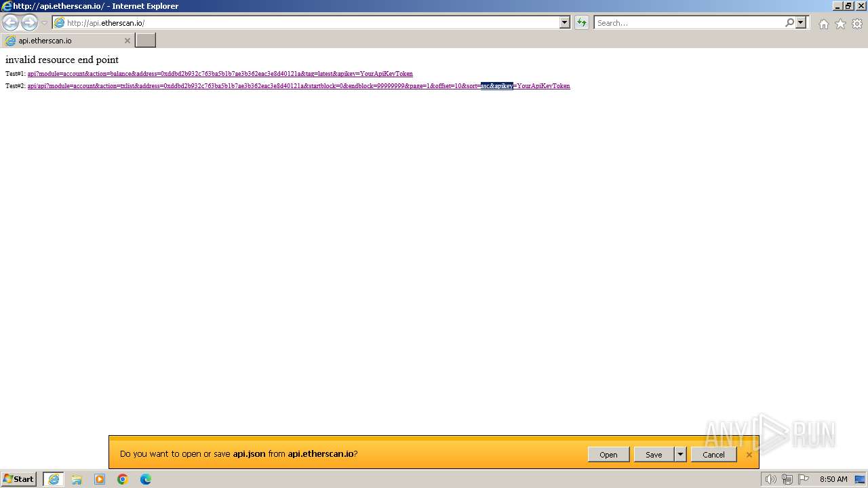Screen dimensions: 868x488
Task: Refresh the page with the green arrows icon
Action: coord(582,22)
